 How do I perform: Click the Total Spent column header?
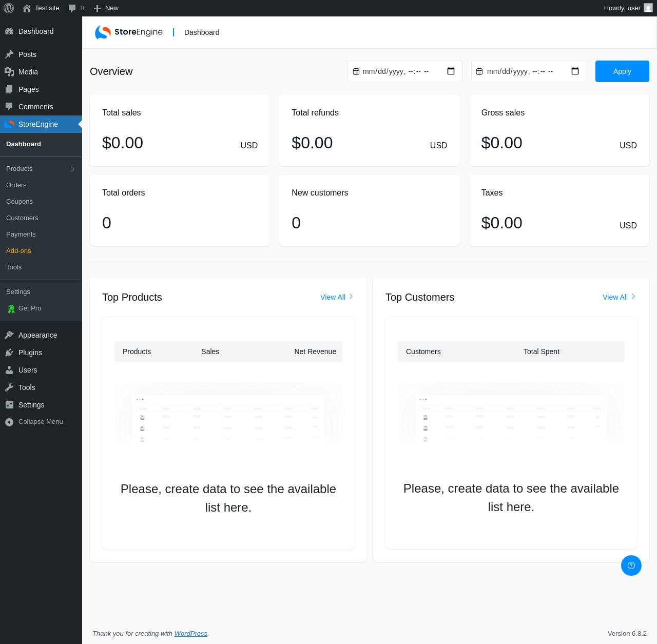tap(542, 352)
